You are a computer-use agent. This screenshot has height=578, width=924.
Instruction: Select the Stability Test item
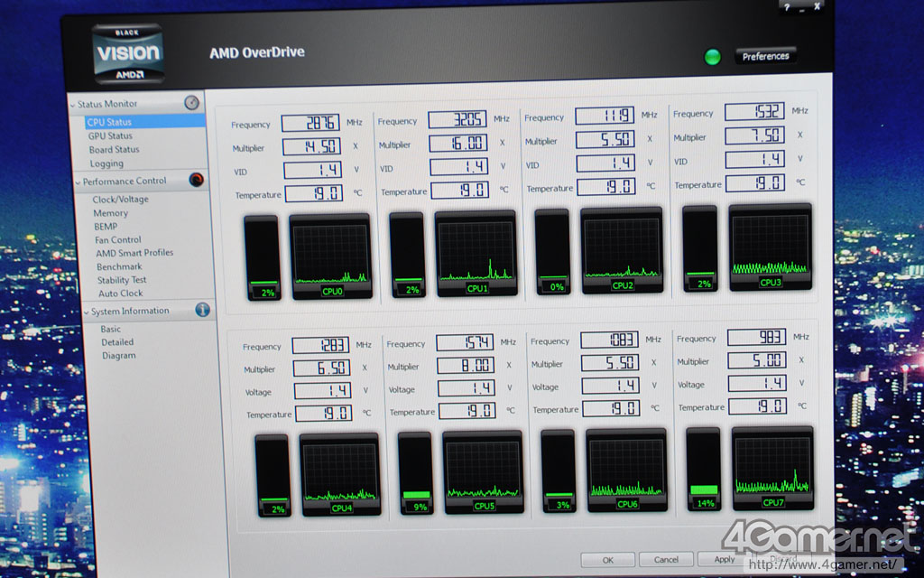(x=122, y=280)
